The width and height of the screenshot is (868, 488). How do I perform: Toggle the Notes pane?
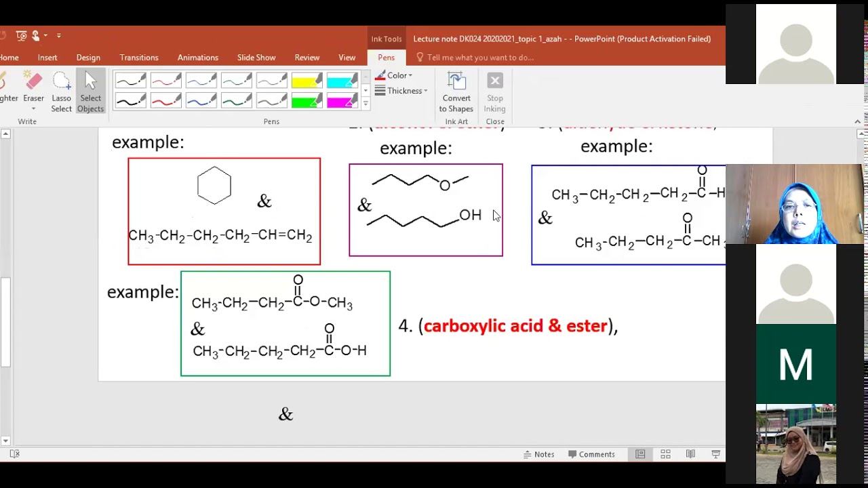538,454
